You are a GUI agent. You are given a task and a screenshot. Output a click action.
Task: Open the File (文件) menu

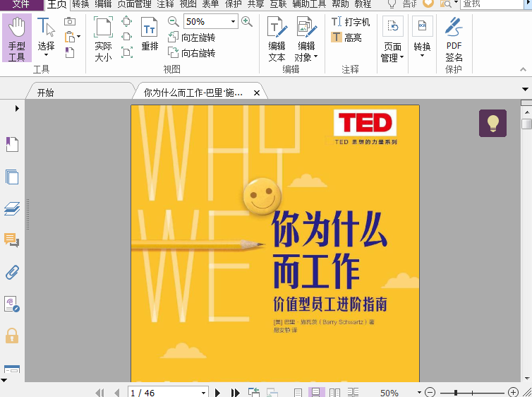(x=21, y=4)
